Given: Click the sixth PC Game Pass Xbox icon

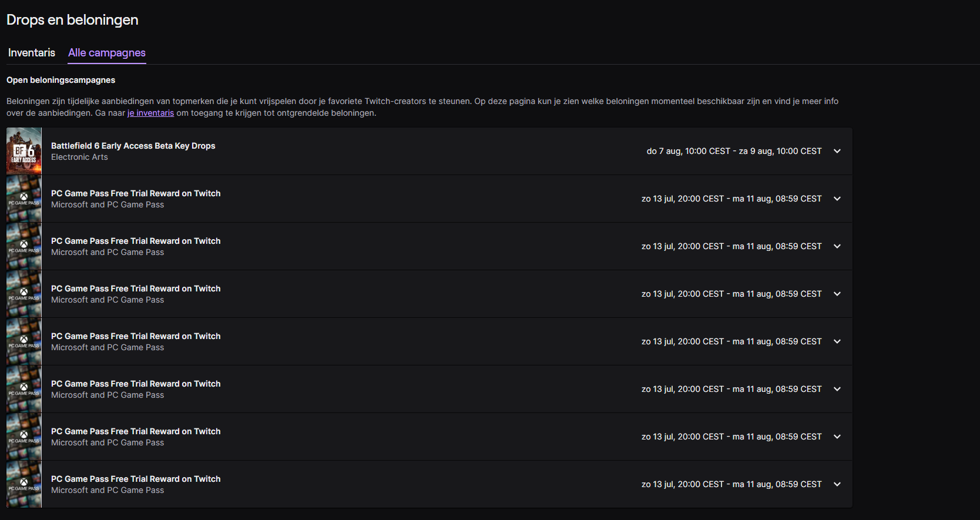Looking at the screenshot, I should [24, 435].
